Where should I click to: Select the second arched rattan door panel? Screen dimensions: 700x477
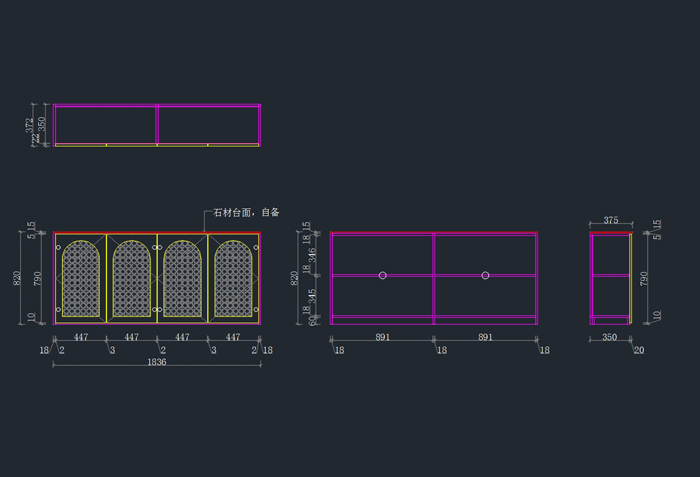132,278
